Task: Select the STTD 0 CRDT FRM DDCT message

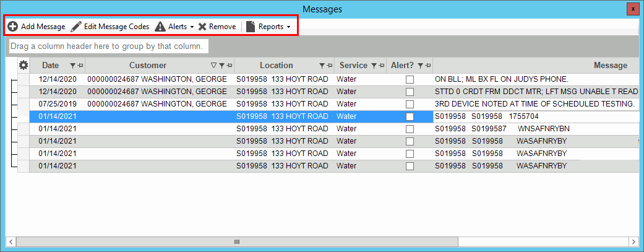Action: (536, 92)
